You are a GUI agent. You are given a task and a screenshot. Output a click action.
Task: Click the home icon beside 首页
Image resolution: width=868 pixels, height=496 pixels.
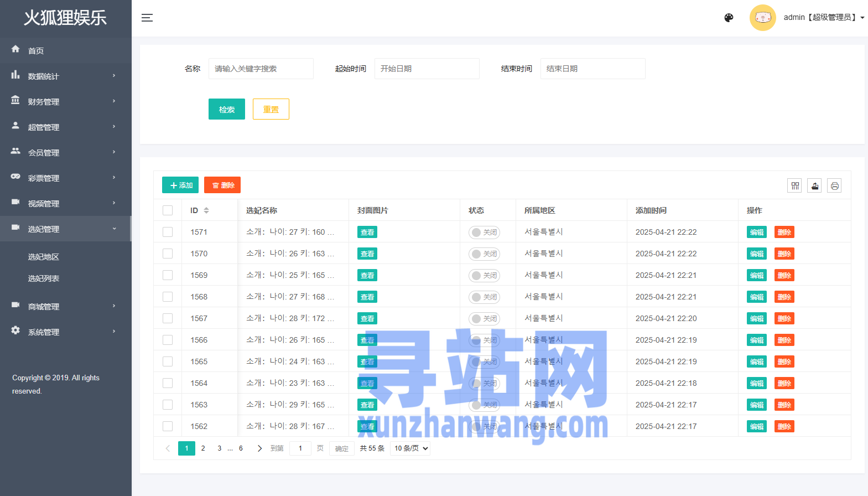15,49
